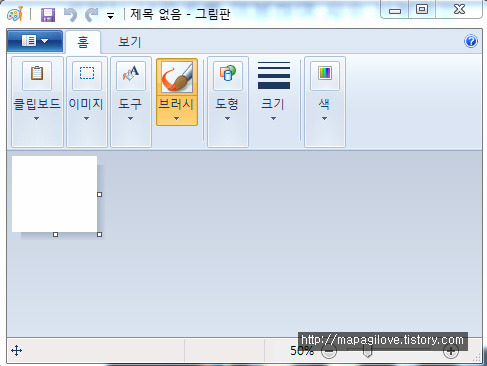
Task: Undo the last action
Action: [70, 15]
